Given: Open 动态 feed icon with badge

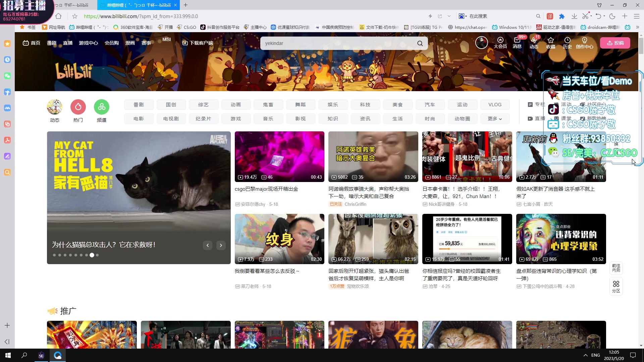Looking at the screenshot, I should coord(534,43).
